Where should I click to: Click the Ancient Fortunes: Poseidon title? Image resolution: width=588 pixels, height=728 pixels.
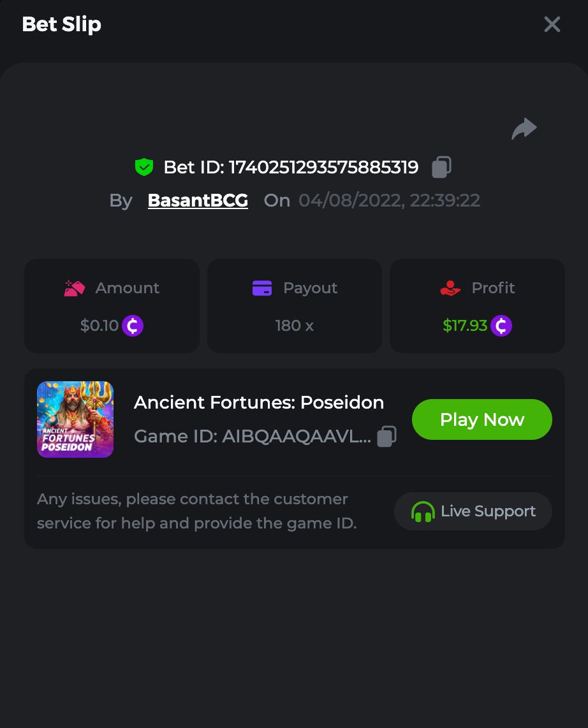coord(259,403)
